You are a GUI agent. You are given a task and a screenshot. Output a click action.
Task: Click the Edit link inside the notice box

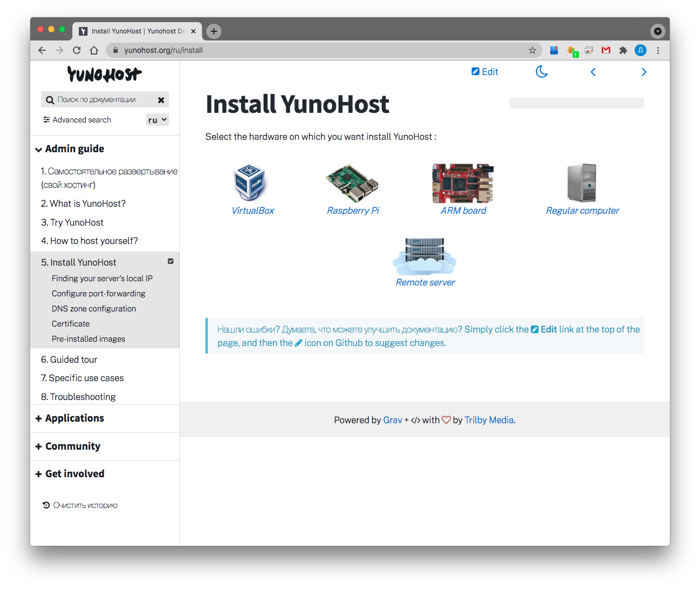tap(544, 329)
